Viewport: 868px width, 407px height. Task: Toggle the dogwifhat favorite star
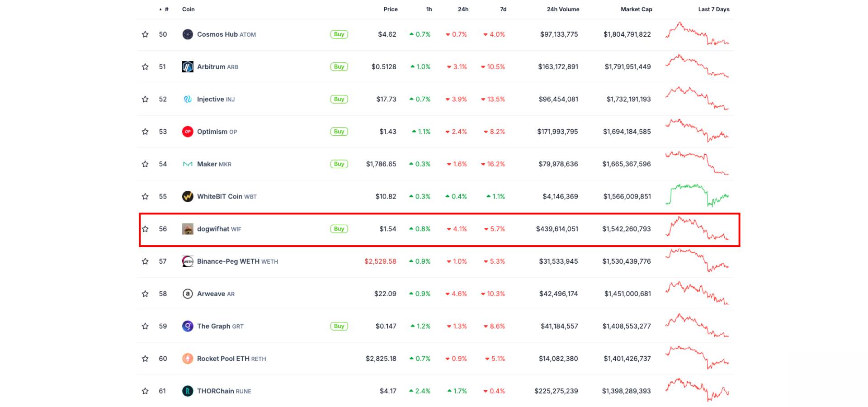(145, 229)
